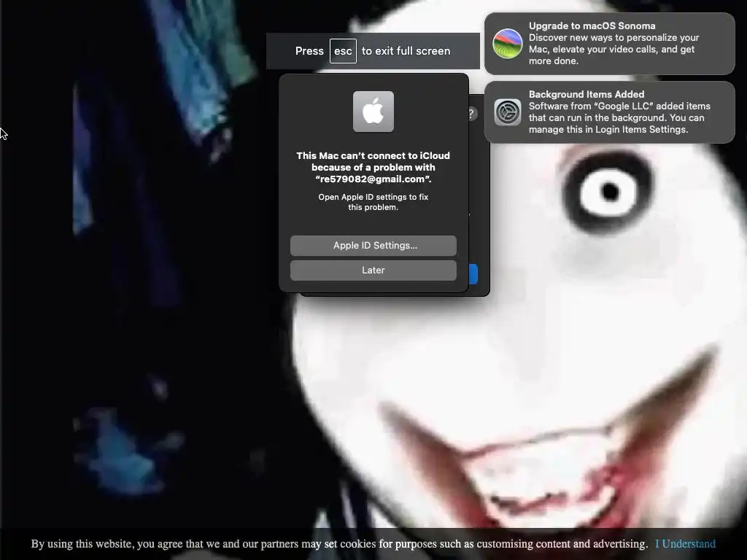Click "Open Apple ID settings to fix this problem."
747x560 pixels.
[x=373, y=202]
